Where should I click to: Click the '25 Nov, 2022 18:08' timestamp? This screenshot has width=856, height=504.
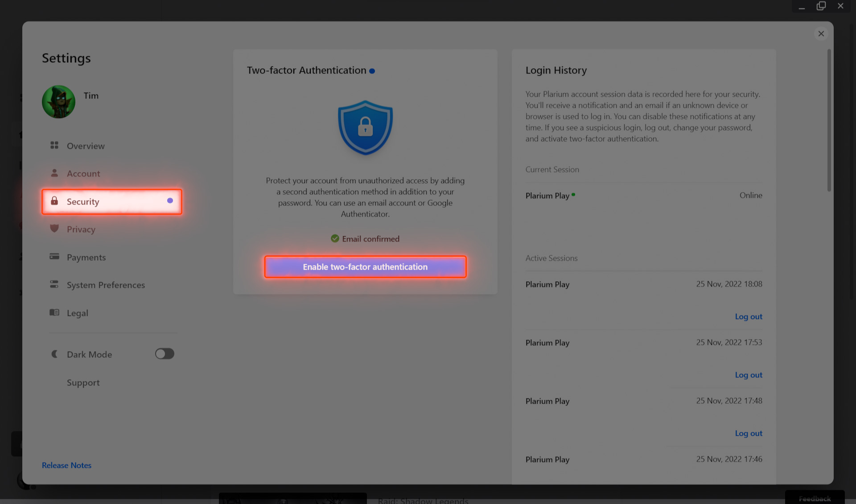[729, 284]
